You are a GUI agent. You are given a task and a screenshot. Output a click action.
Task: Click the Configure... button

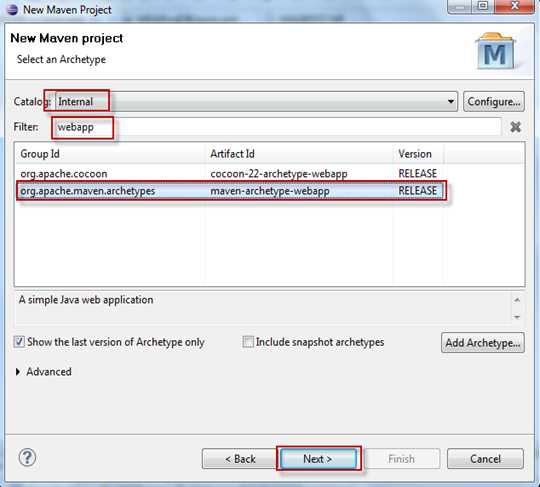click(x=494, y=102)
